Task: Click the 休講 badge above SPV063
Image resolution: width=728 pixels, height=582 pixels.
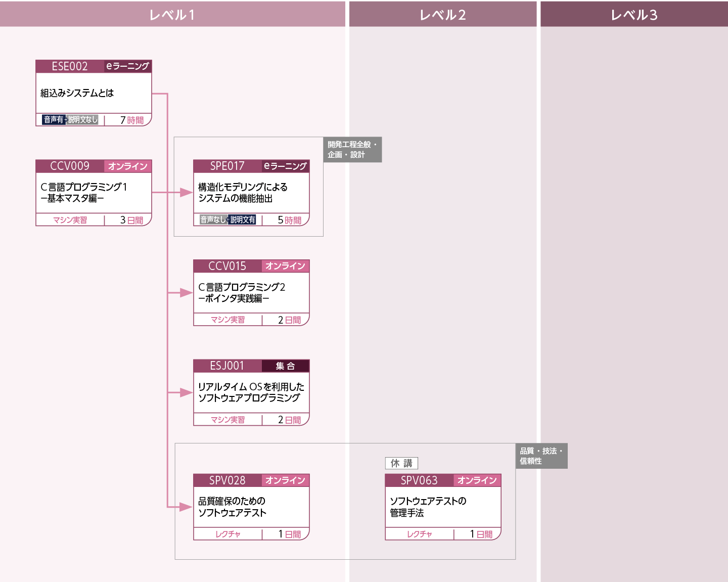Action: click(401, 463)
